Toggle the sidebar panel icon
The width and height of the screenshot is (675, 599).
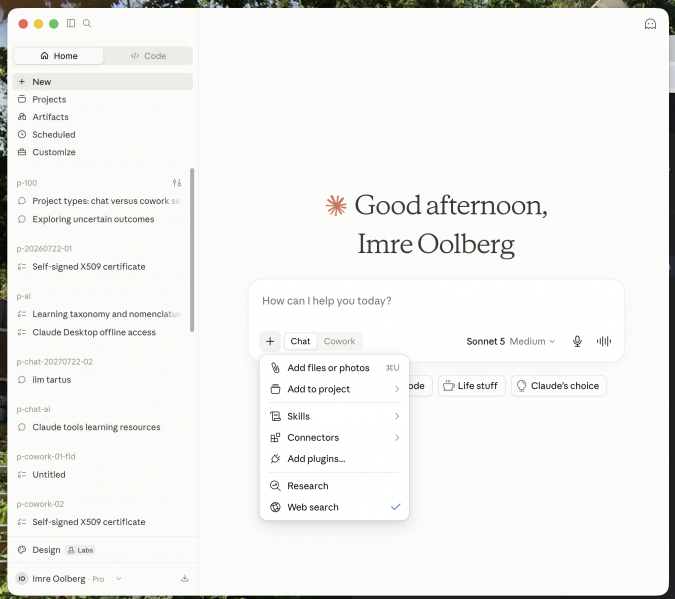pos(71,23)
